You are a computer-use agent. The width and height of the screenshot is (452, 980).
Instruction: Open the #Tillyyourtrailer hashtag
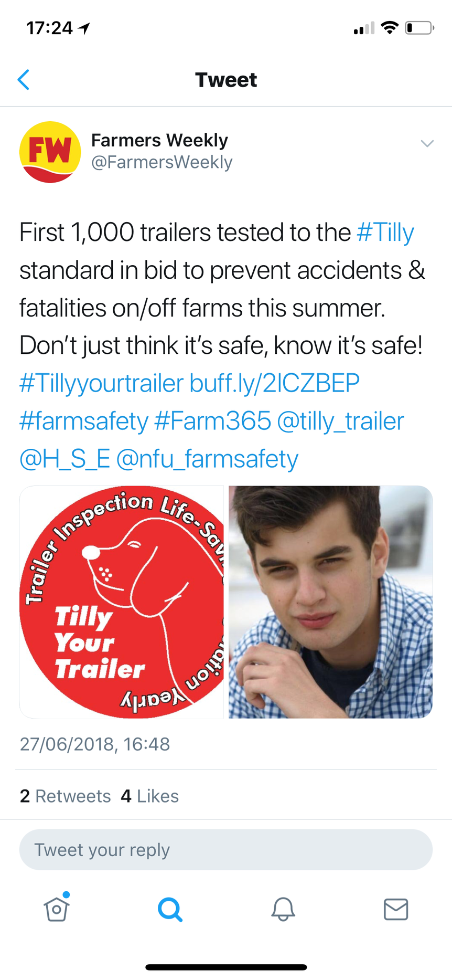[x=102, y=384]
